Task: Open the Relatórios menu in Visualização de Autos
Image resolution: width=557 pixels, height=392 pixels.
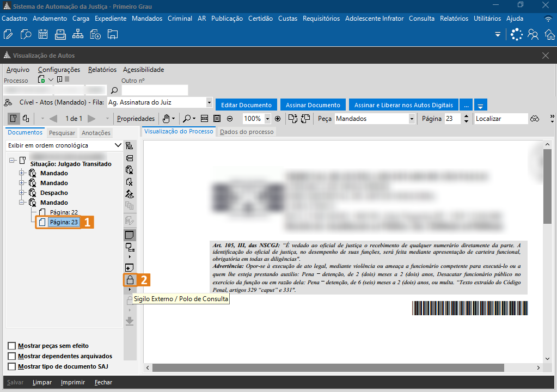Action: 102,70
